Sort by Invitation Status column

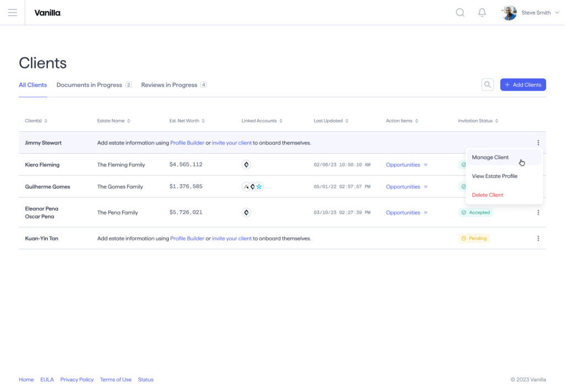[478, 121]
